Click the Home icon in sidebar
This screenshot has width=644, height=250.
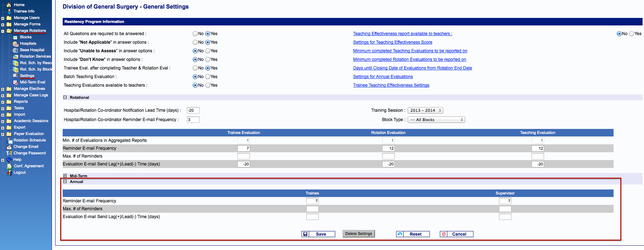click(9, 5)
